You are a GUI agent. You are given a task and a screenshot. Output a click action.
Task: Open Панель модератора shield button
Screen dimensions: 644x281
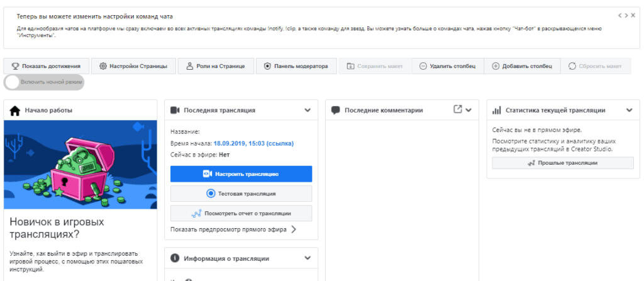296,66
